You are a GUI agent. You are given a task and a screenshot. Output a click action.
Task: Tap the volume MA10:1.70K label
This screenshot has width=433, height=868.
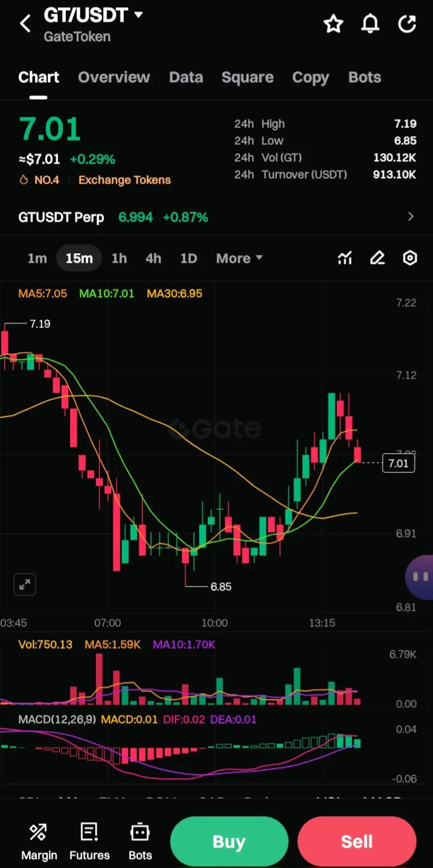(184, 645)
